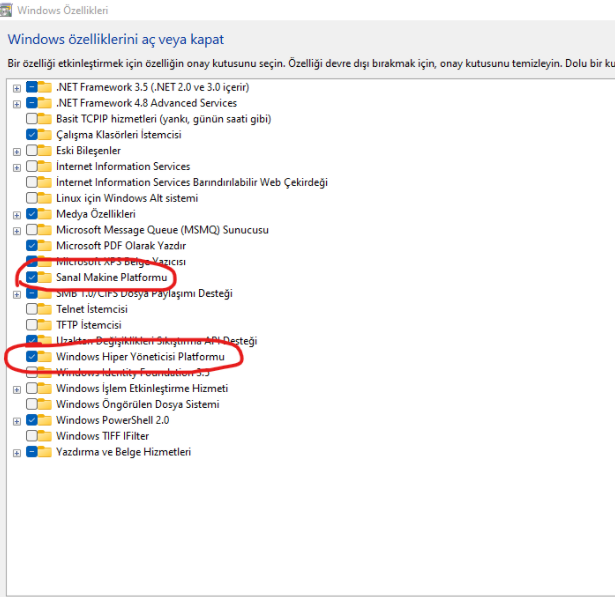Click Windows Özellikleri title bar icon
Viewport: 615px width, 597px height.
point(5,10)
